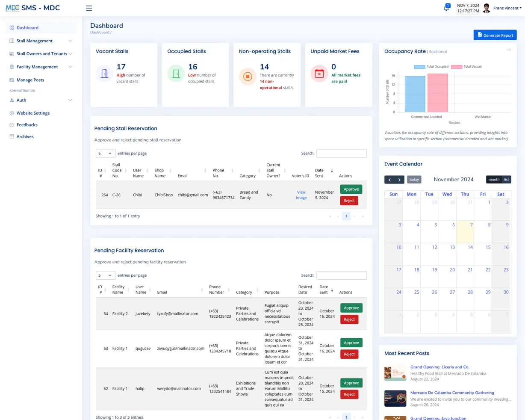Click pink Vacant bar in chart
Image resolution: width=525 pixels, height=420 pixels.
[438, 93]
